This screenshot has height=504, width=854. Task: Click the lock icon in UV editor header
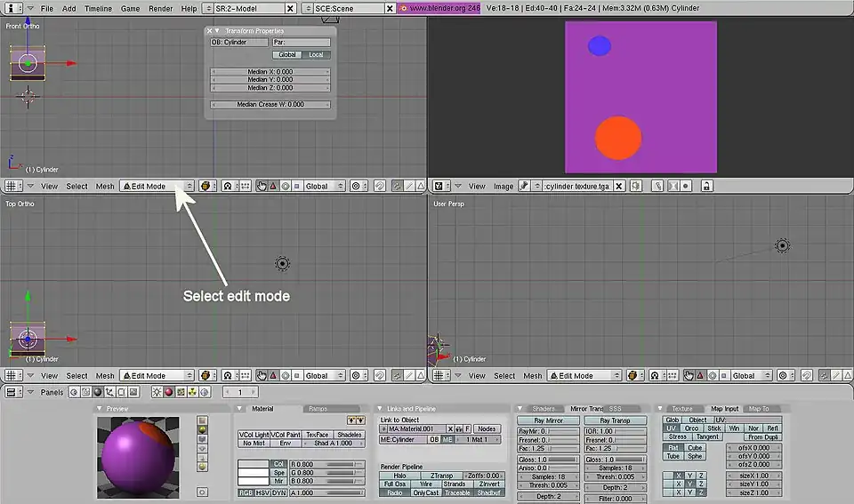coord(706,187)
